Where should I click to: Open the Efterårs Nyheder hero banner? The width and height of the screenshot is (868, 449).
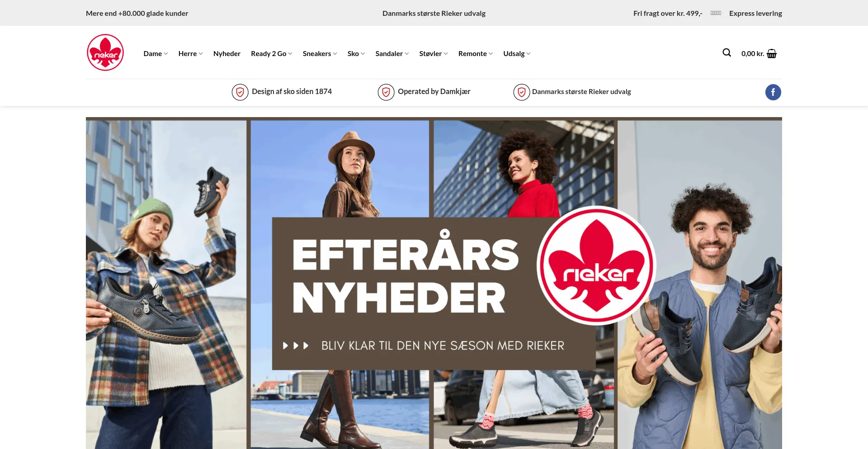click(434, 283)
